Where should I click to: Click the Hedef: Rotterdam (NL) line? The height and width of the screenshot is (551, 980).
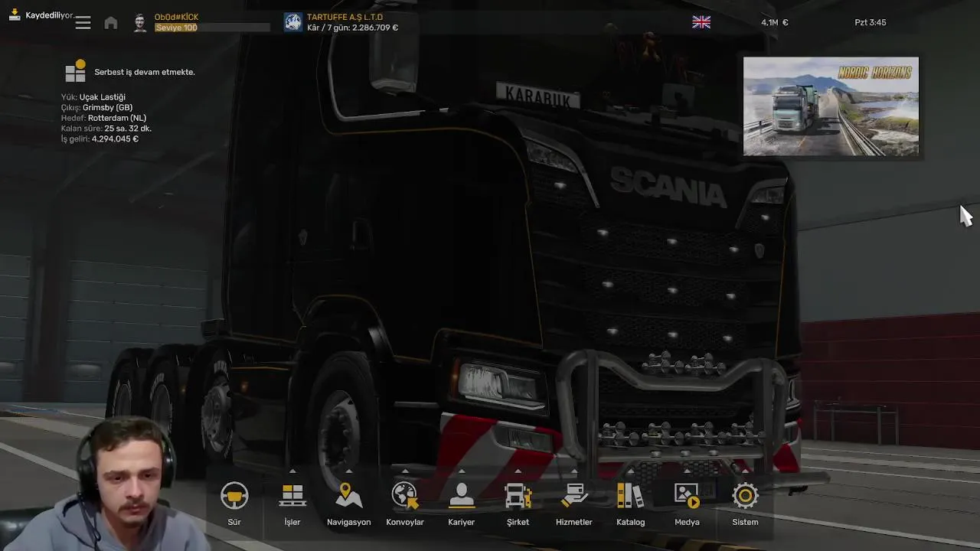pyautogui.click(x=103, y=119)
